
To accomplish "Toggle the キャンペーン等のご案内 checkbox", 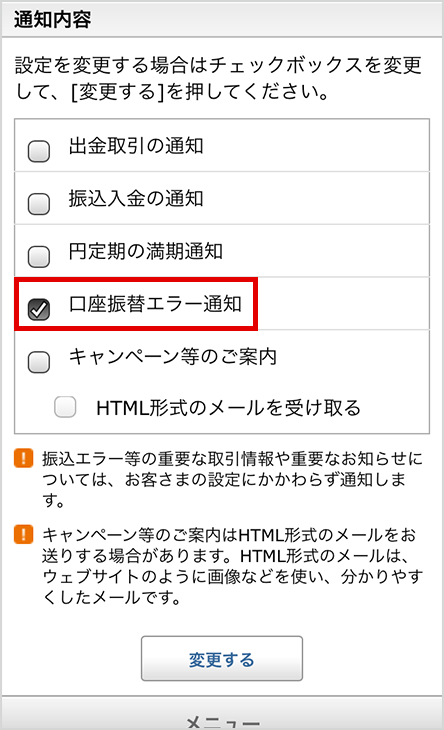I will click(39, 362).
